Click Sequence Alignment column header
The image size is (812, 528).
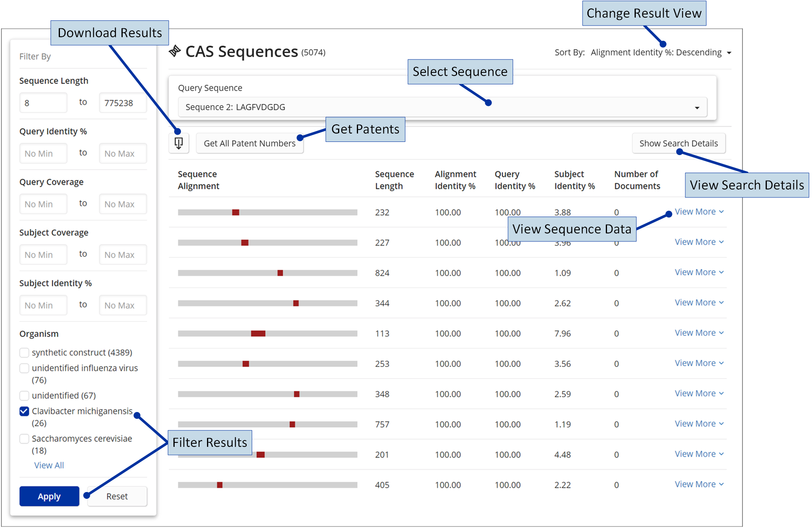coord(199,180)
